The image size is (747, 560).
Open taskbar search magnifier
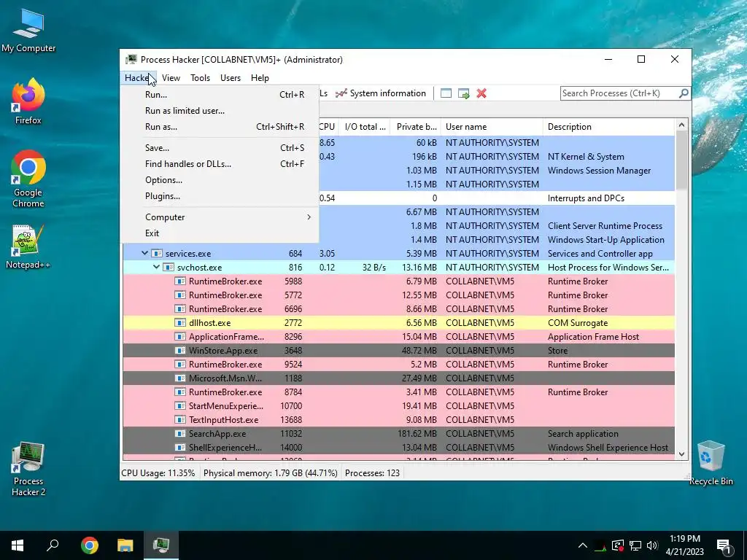pyautogui.click(x=53, y=545)
